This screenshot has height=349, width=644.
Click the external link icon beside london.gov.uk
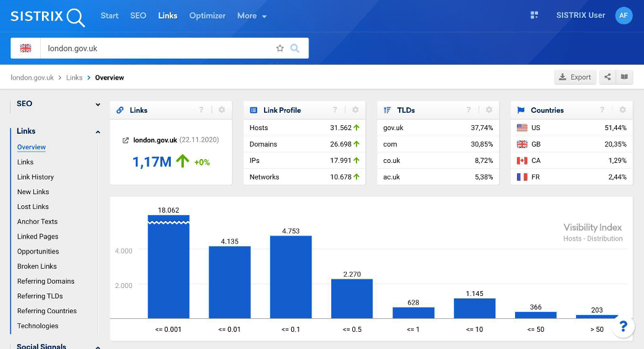pos(126,141)
